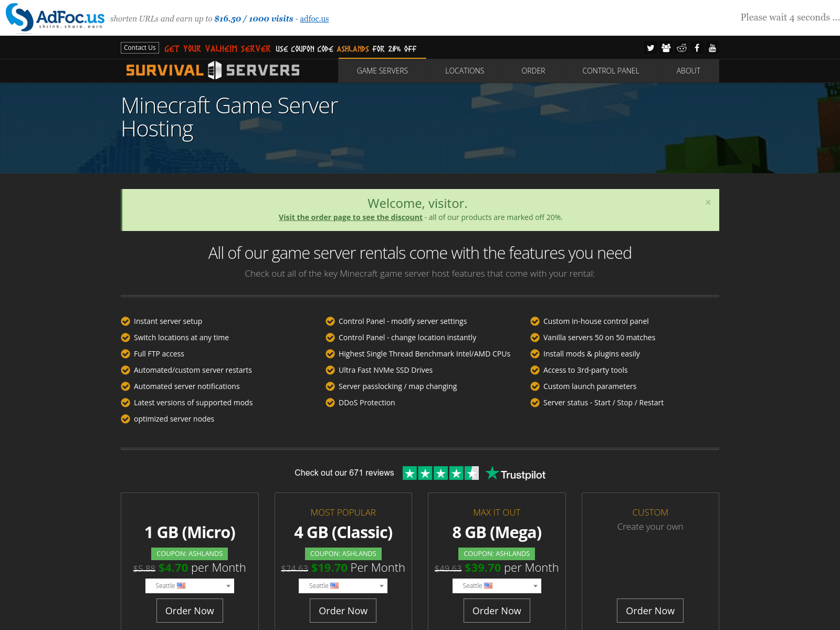The width and height of the screenshot is (840, 630).
Task: Click the $39.70 per Month price
Action: tap(511, 568)
